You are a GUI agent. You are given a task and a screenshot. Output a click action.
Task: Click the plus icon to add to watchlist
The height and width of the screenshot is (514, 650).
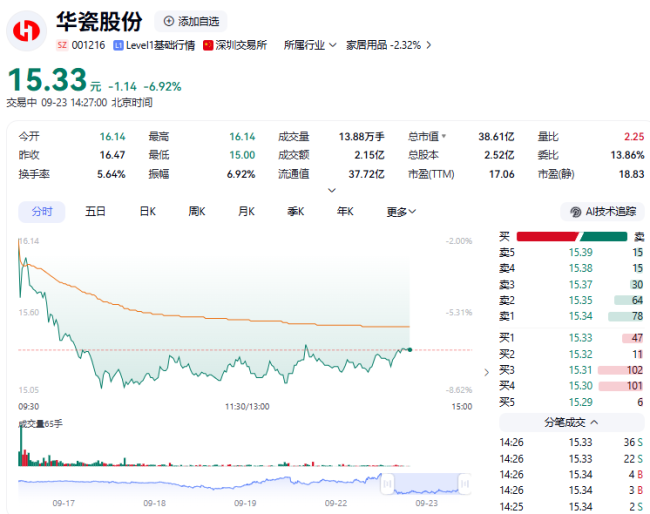[168, 21]
